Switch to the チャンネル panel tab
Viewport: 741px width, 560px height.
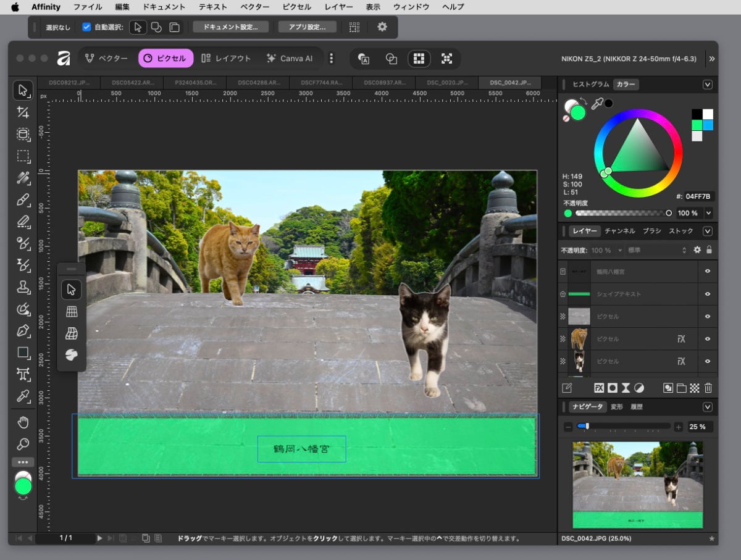click(x=619, y=231)
